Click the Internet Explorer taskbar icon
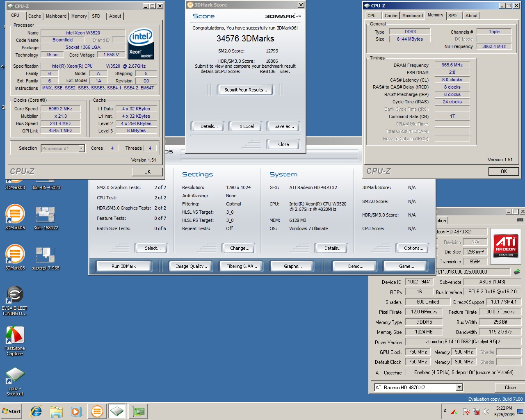 click(36, 411)
